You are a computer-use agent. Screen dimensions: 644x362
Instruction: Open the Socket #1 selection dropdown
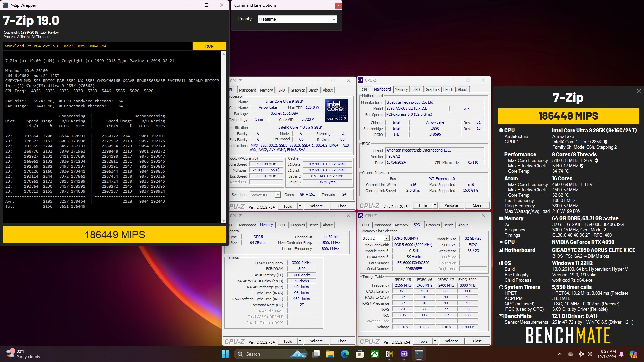(x=265, y=195)
